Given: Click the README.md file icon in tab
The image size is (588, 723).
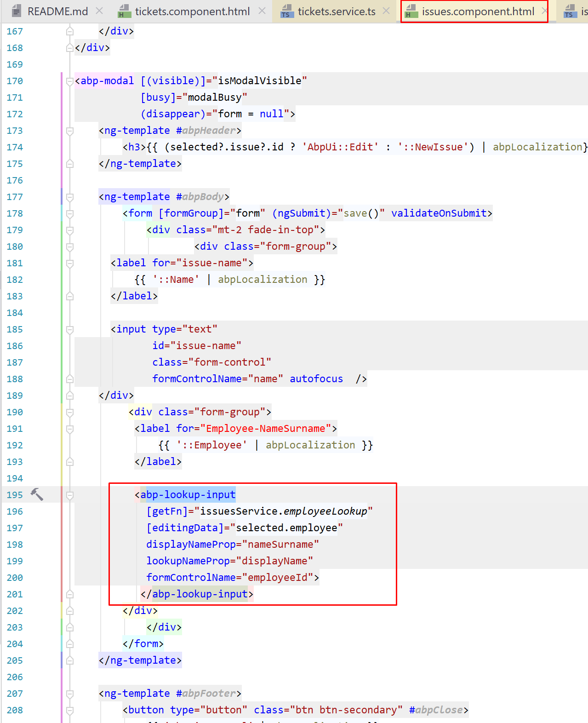Looking at the screenshot, I should [x=17, y=11].
